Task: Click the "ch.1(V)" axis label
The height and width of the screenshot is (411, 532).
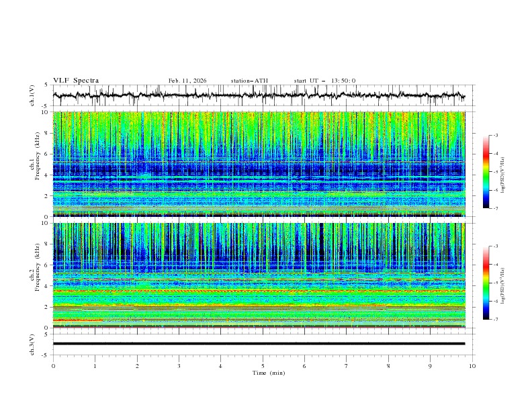Action: pyautogui.click(x=32, y=95)
